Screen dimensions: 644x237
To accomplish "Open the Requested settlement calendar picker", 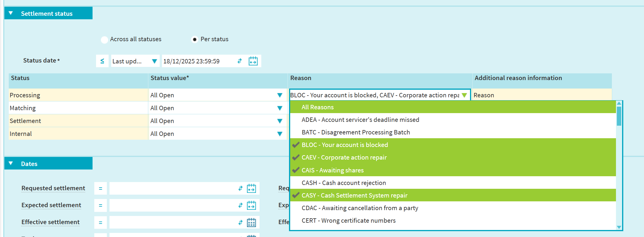I will coord(251,188).
